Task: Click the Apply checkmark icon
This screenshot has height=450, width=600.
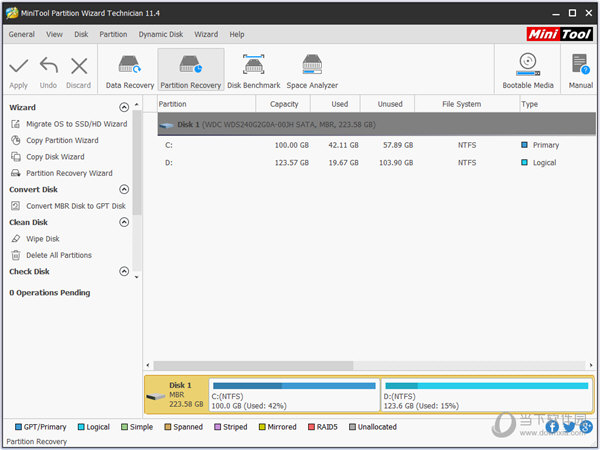Action: coord(19,66)
